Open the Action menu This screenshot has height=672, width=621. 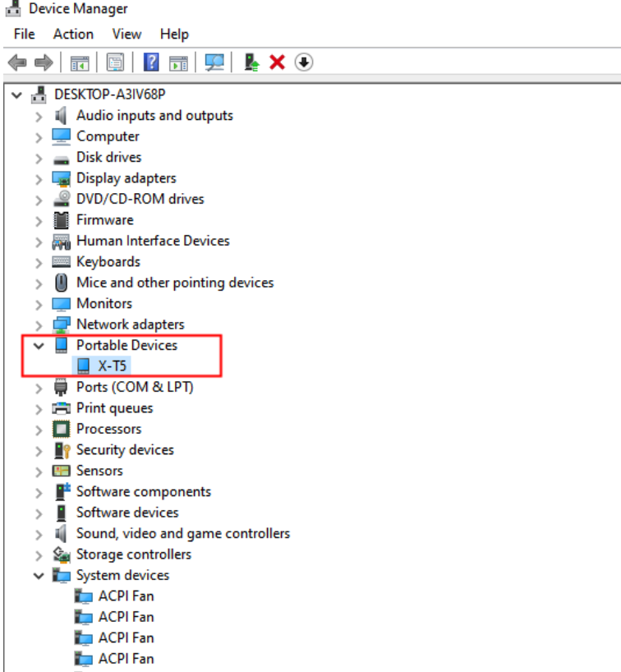point(73,34)
